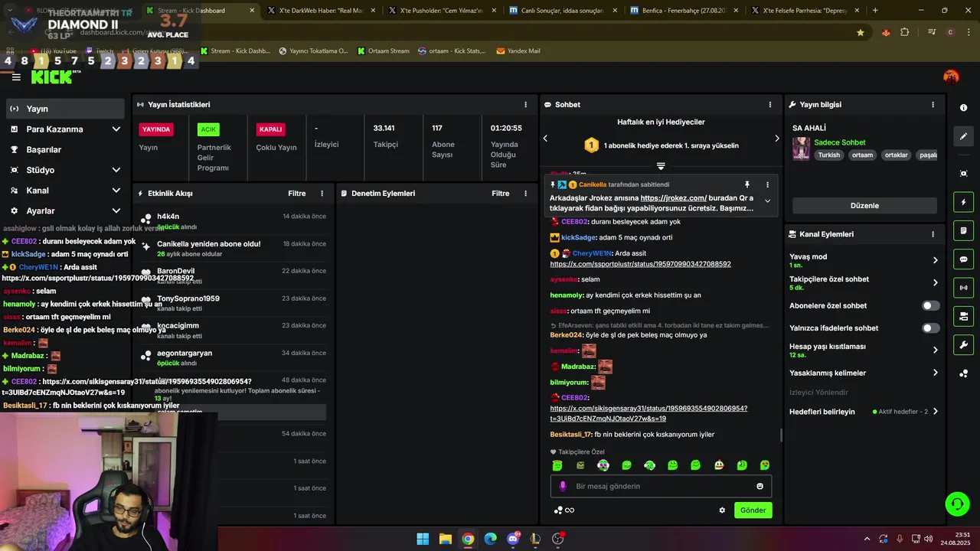Screen dimensions: 980x551
Task: Click the chat bubble icon in right toolbar
Action: [x=963, y=259]
